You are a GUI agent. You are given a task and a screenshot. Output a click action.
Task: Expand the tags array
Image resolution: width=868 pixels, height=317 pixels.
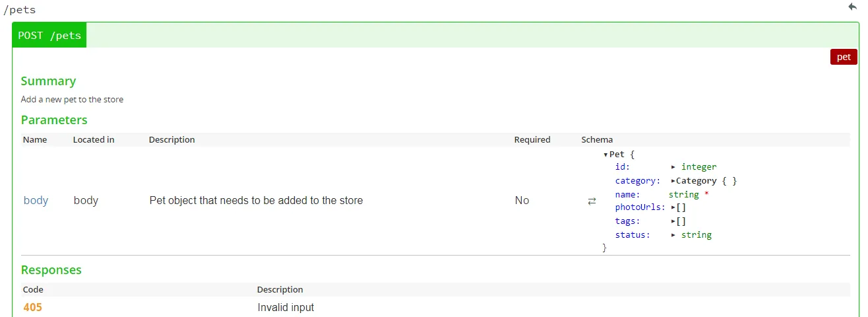click(x=673, y=221)
